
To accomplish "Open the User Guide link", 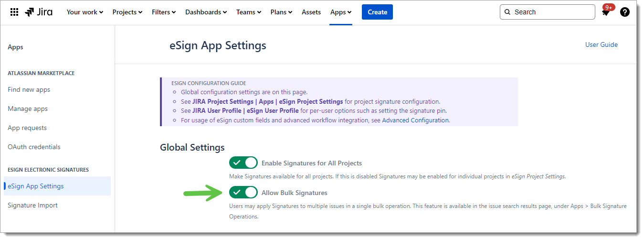I will (601, 44).
